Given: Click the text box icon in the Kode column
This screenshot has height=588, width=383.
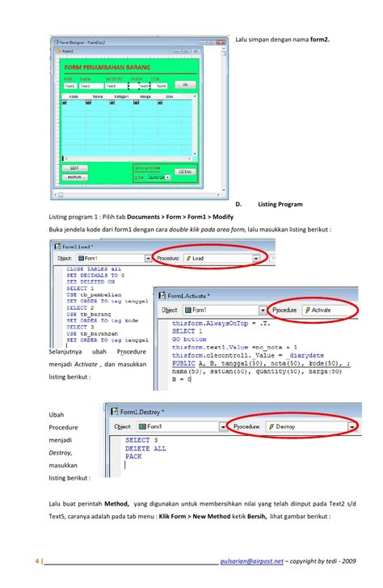Looking at the screenshot, I should point(65,102).
